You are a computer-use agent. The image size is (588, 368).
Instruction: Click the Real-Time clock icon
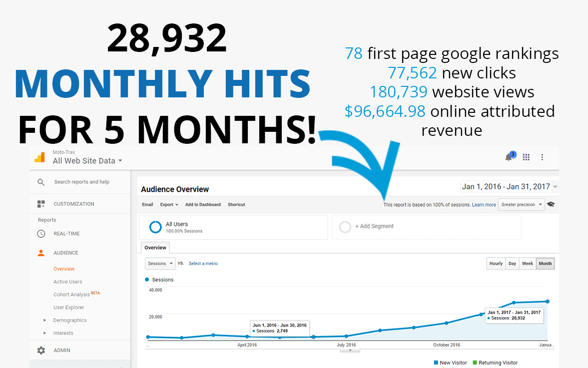41,233
